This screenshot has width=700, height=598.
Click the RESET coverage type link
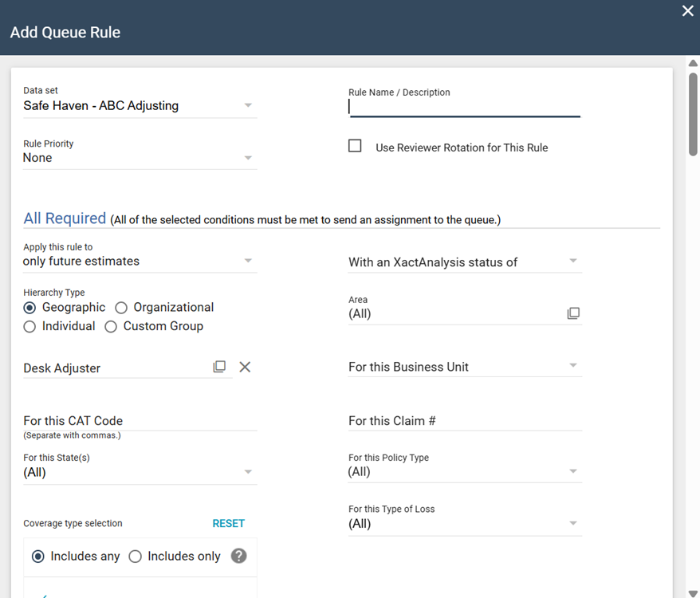228,524
